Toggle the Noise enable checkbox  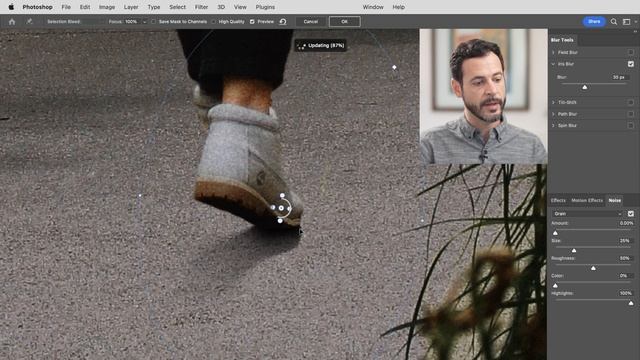click(x=631, y=213)
